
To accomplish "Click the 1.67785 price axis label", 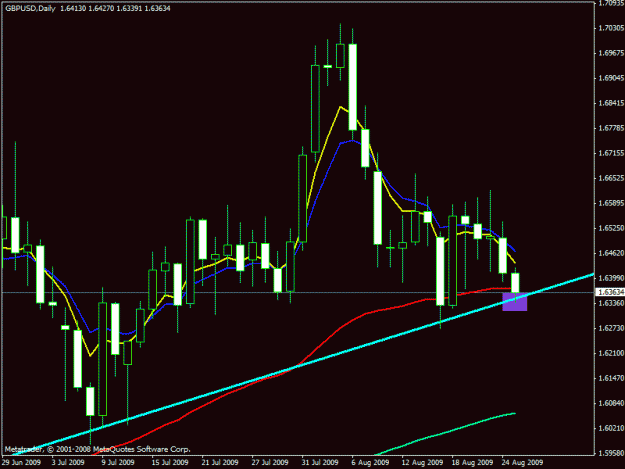I will pyautogui.click(x=611, y=128).
